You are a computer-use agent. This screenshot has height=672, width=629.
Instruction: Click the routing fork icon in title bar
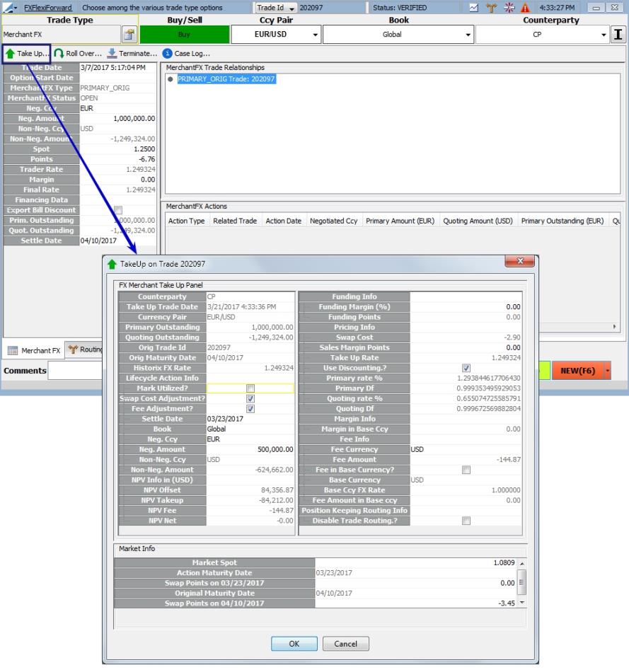491,7
